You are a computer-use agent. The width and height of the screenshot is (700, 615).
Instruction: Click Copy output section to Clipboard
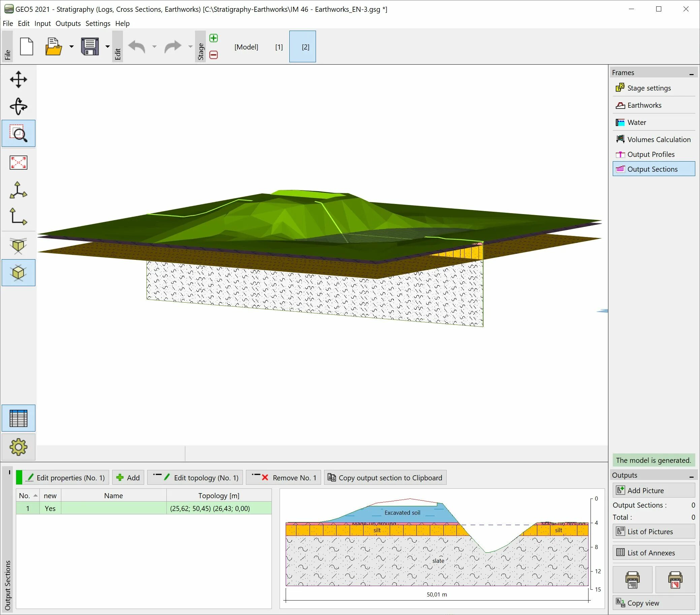click(x=385, y=477)
